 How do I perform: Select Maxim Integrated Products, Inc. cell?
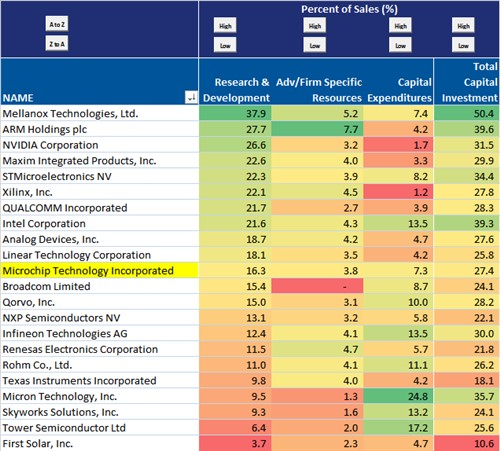(99, 160)
